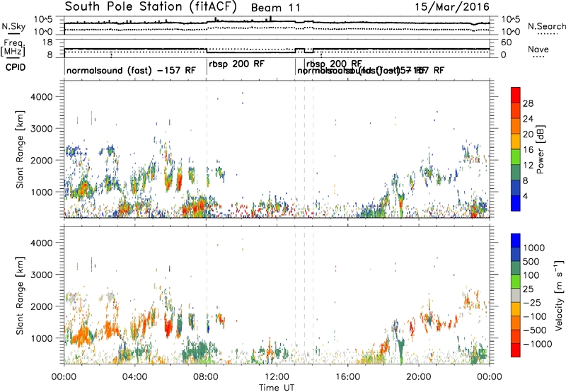The height and width of the screenshot is (392, 566).
Task: Click the title 'South Pole Station (fitACF)'
Action: [x=151, y=6]
